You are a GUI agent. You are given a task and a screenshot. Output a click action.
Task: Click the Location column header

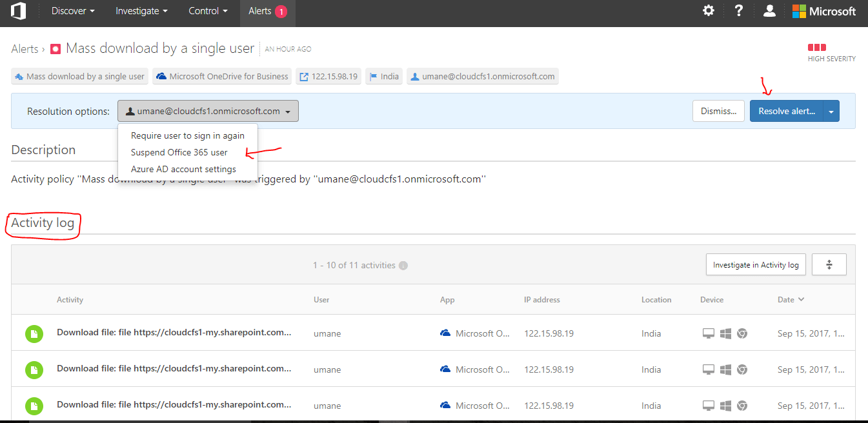(x=656, y=300)
